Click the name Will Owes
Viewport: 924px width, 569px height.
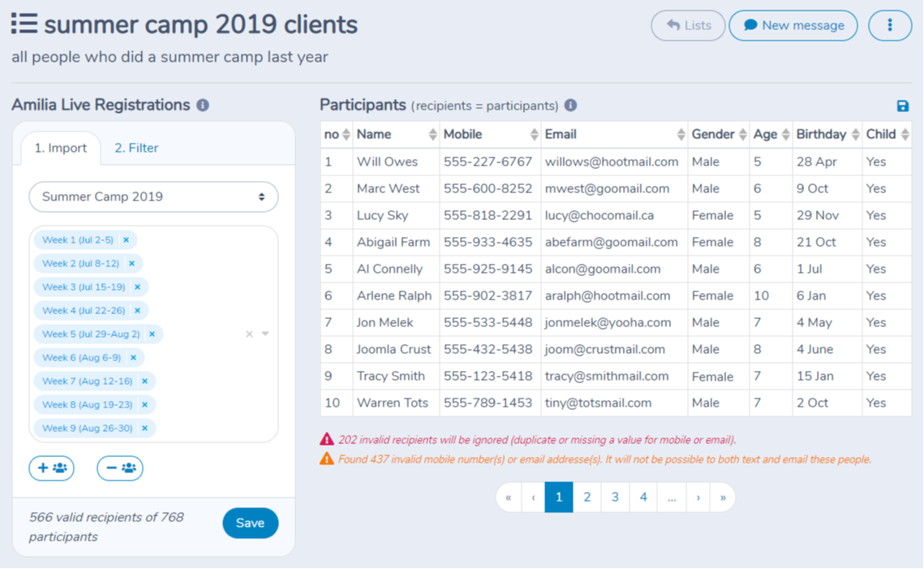click(387, 162)
